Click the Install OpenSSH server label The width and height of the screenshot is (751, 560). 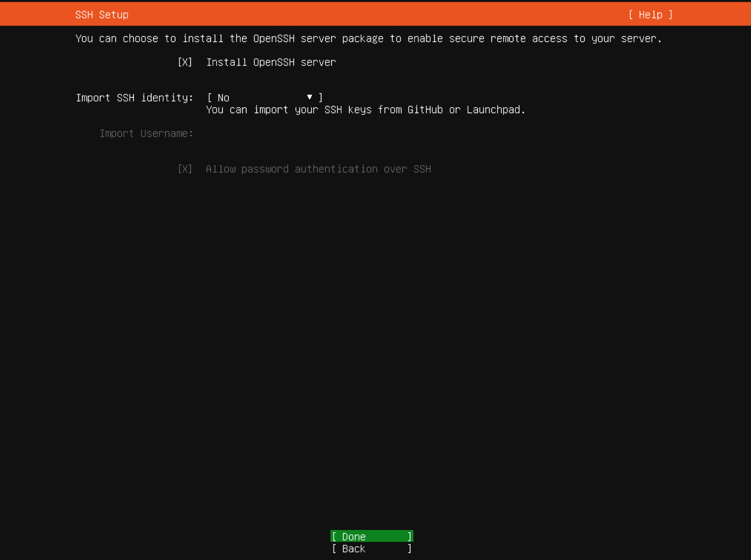271,62
